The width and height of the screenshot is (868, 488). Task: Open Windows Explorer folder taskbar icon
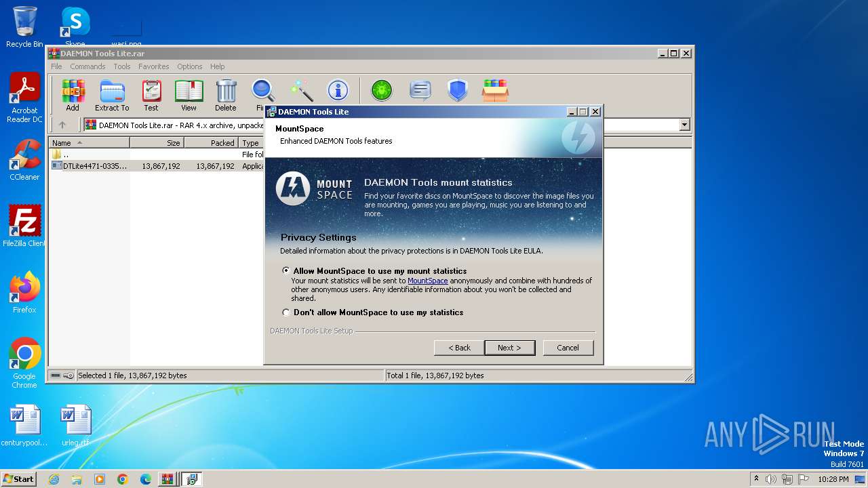77,479
